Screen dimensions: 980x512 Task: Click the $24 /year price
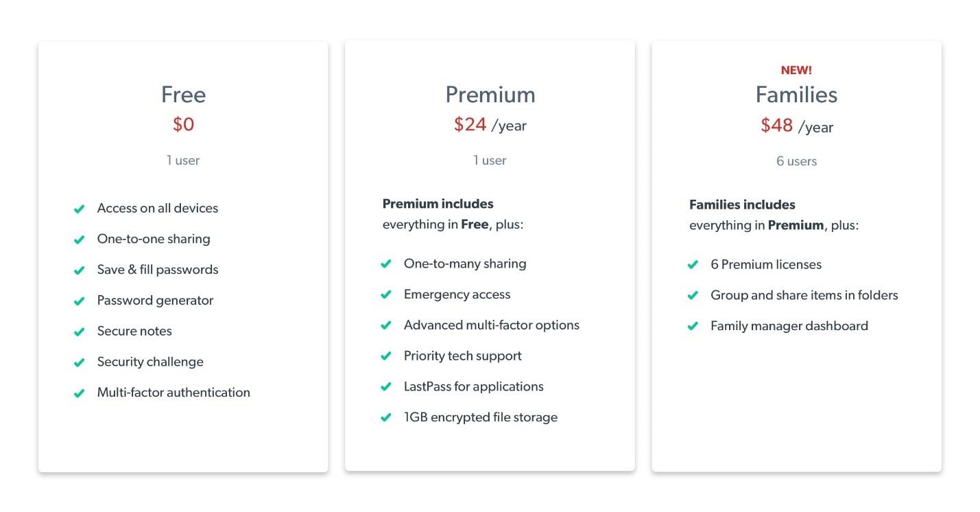pyautogui.click(x=490, y=125)
